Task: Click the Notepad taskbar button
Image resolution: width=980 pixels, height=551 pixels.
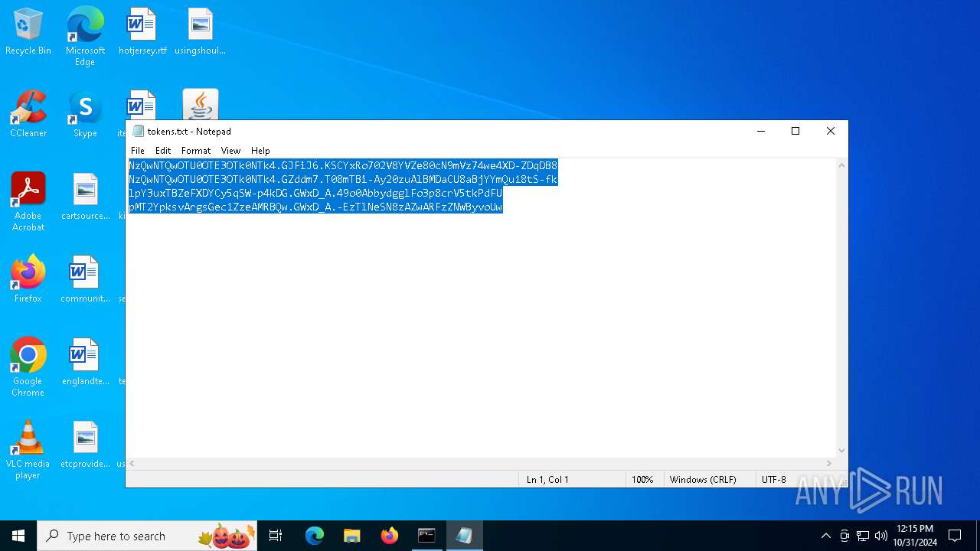Action: [464, 536]
